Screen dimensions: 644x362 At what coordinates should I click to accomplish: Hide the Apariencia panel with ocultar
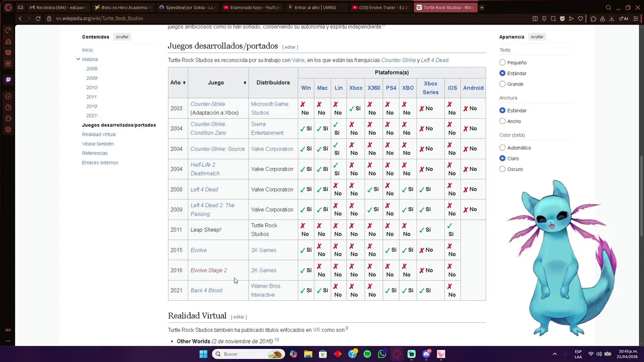(537, 37)
